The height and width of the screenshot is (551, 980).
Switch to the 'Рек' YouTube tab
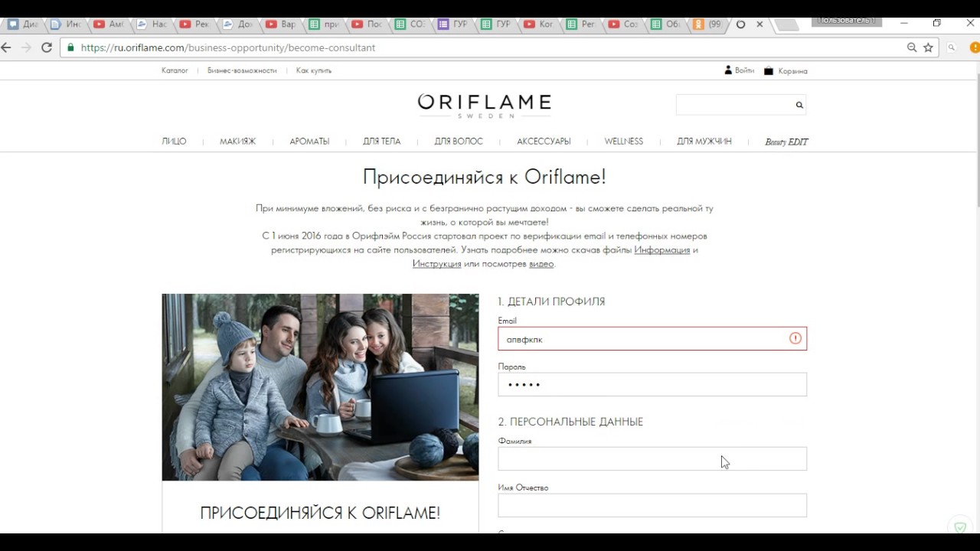(194, 24)
